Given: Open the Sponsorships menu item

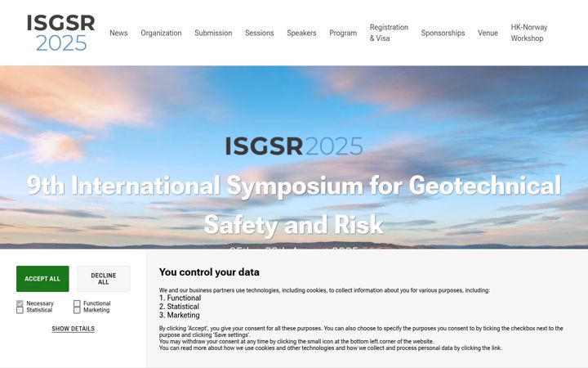Looking at the screenshot, I should [443, 33].
